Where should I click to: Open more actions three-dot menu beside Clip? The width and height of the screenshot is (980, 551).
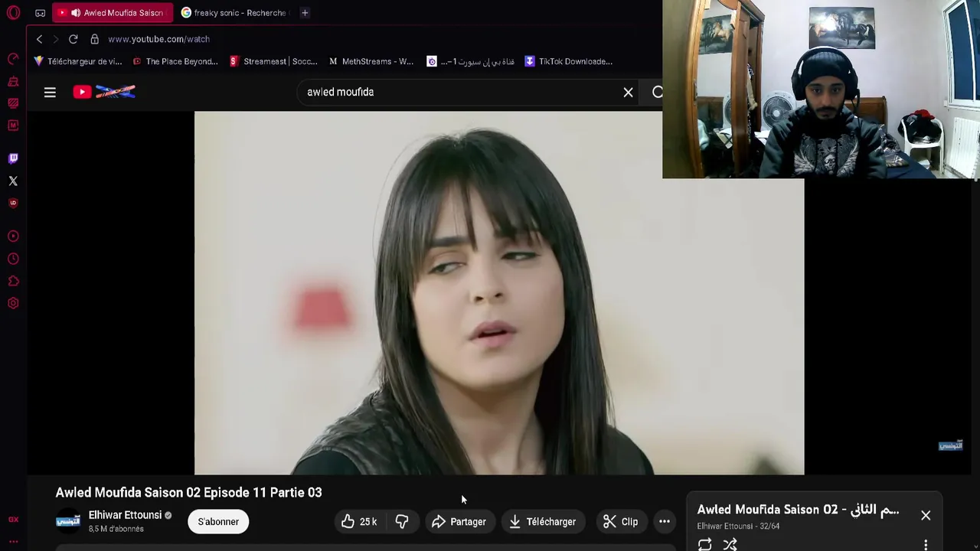[665, 522]
